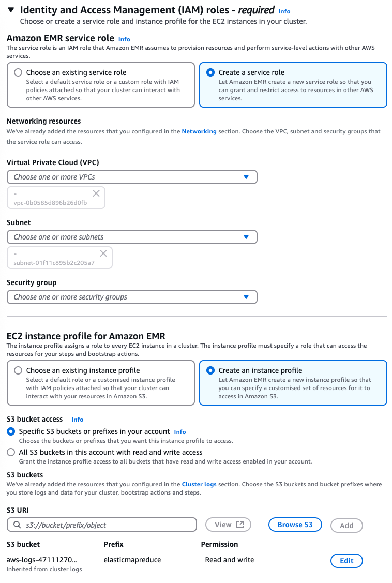Click the Browse S3 button
This screenshot has height=583, width=392.
click(x=295, y=524)
